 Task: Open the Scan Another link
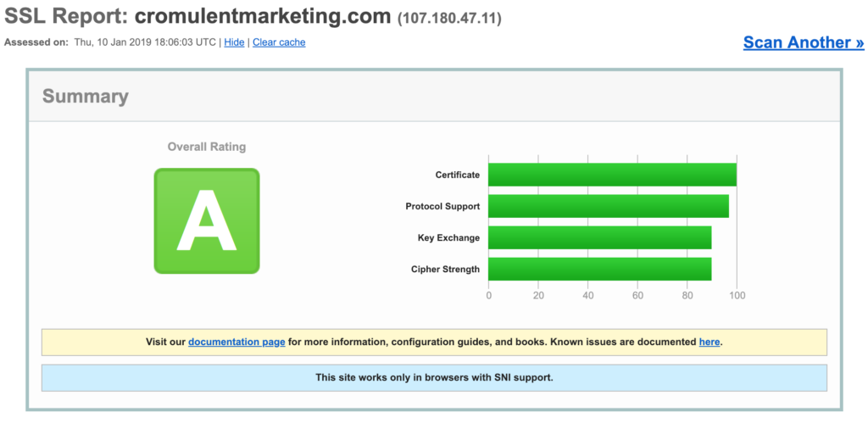coord(803,42)
